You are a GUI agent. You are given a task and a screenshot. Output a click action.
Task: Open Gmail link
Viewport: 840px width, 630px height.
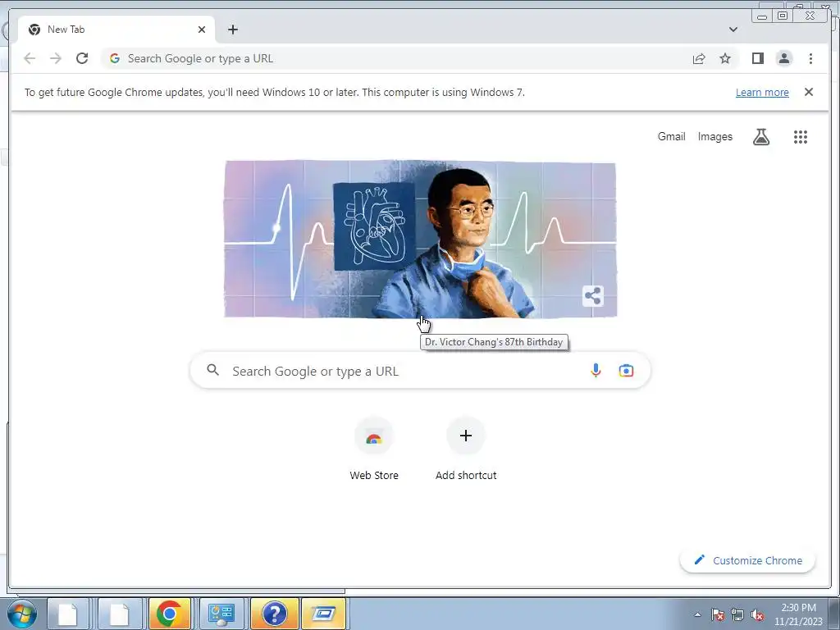tap(671, 137)
